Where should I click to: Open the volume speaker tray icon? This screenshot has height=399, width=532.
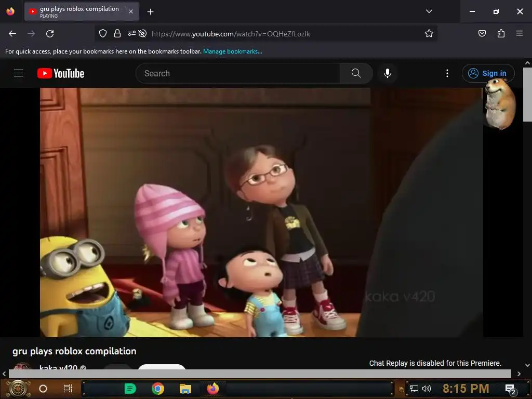pyautogui.click(x=426, y=389)
